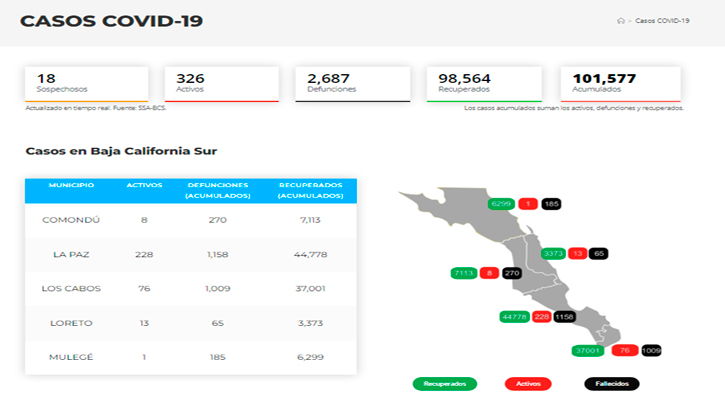Click Mulegé recovered value 6,299
The width and height of the screenshot is (725, 400).
310,357
